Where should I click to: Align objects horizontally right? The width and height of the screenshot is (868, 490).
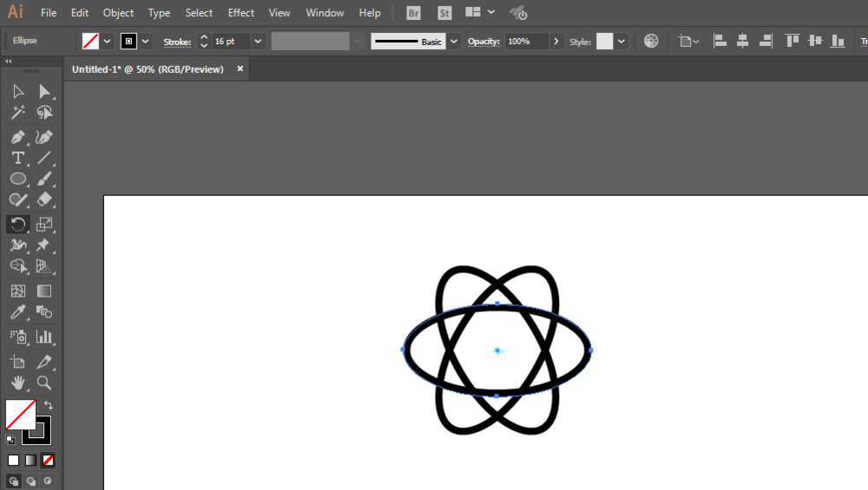click(766, 41)
